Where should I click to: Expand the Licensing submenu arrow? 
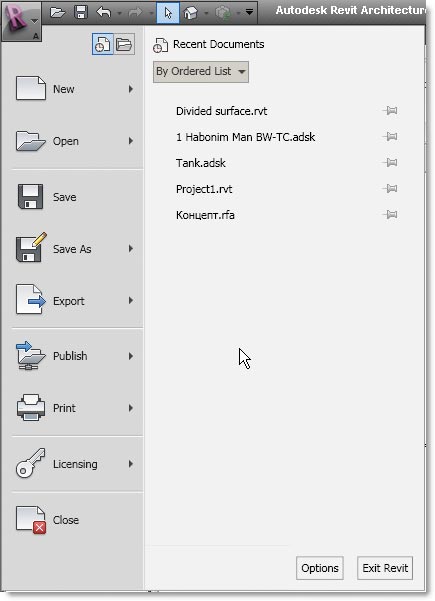coord(131,464)
